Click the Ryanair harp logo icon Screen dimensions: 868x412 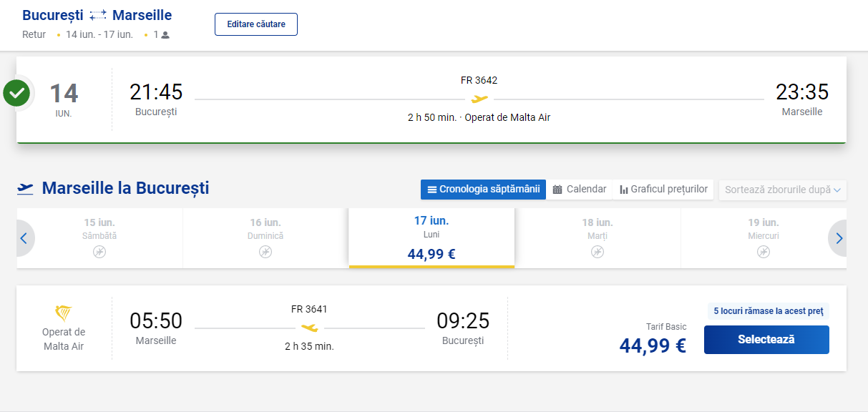tap(64, 313)
